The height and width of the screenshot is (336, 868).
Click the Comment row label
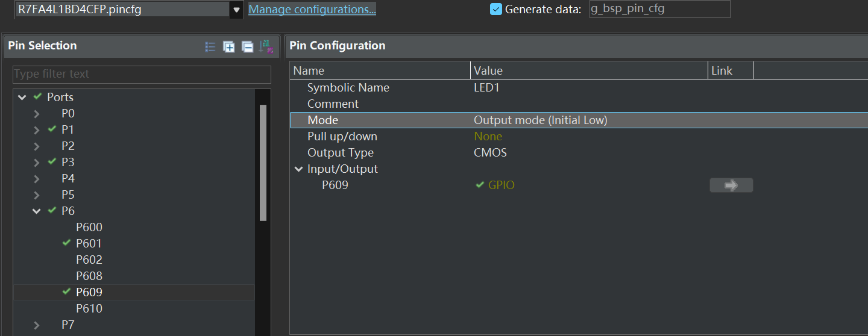[x=333, y=104]
